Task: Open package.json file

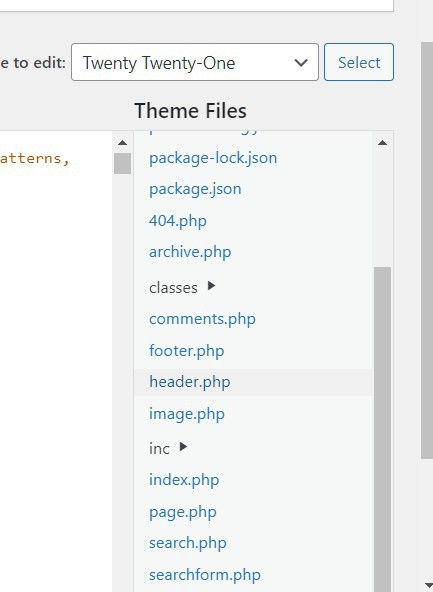Action: coord(195,190)
